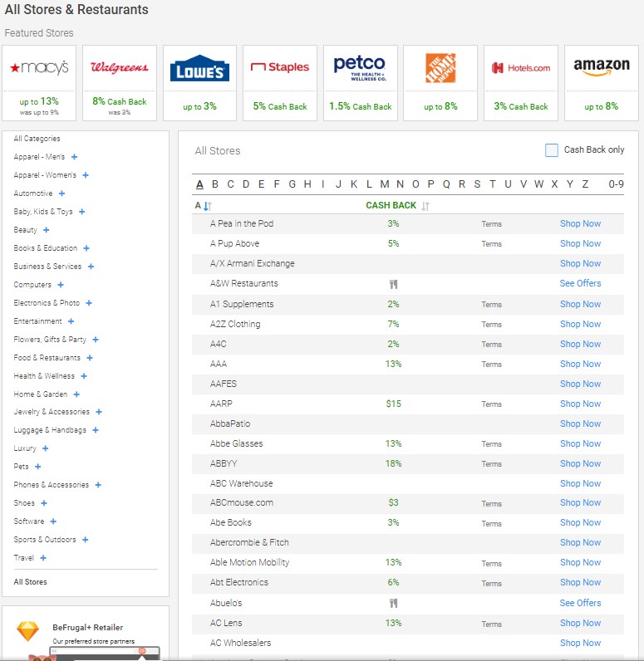The image size is (644, 661).
Task: Click the Hotels.com logo card
Action: click(x=521, y=83)
